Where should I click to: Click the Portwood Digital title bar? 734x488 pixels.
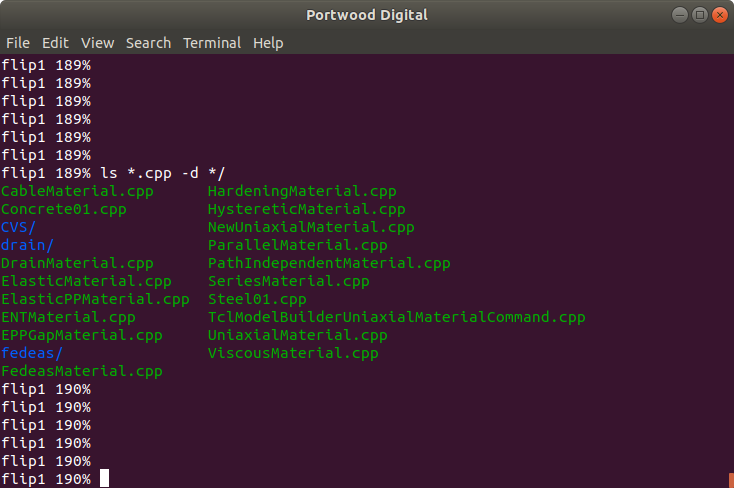coord(367,15)
